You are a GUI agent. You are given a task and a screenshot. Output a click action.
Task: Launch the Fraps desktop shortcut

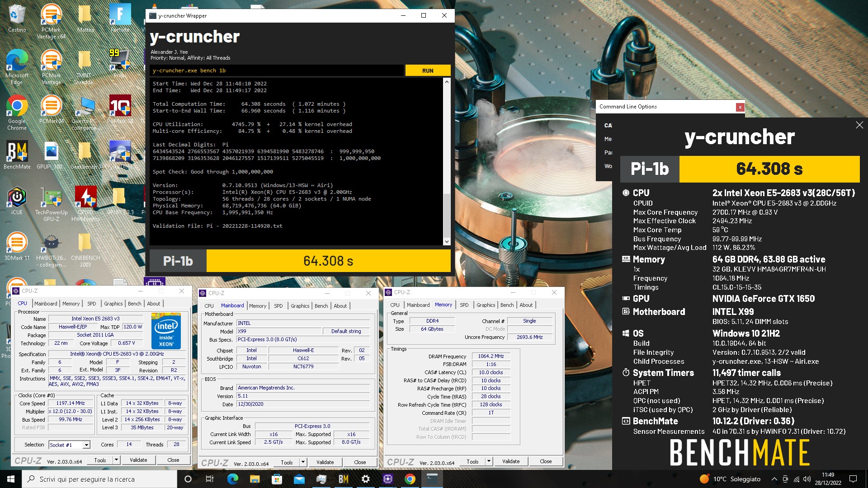point(120,63)
